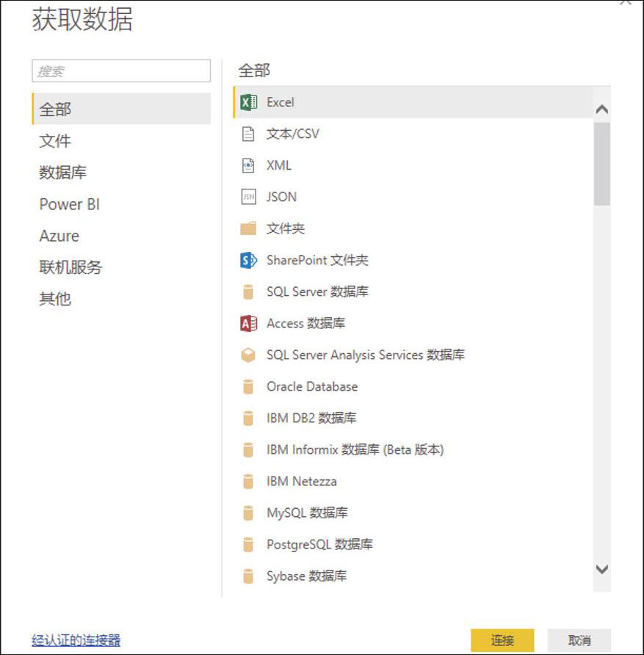Click the scroll down arrow of list

click(602, 569)
